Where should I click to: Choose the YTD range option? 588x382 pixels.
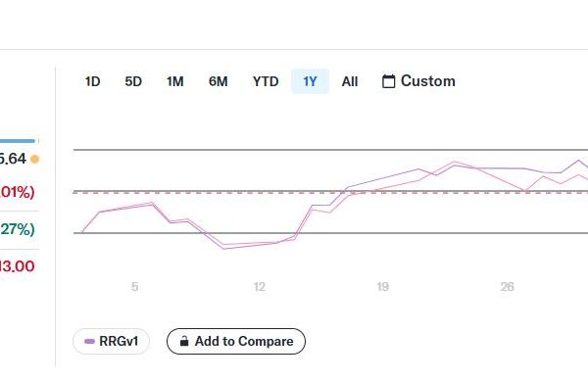pyautogui.click(x=266, y=81)
